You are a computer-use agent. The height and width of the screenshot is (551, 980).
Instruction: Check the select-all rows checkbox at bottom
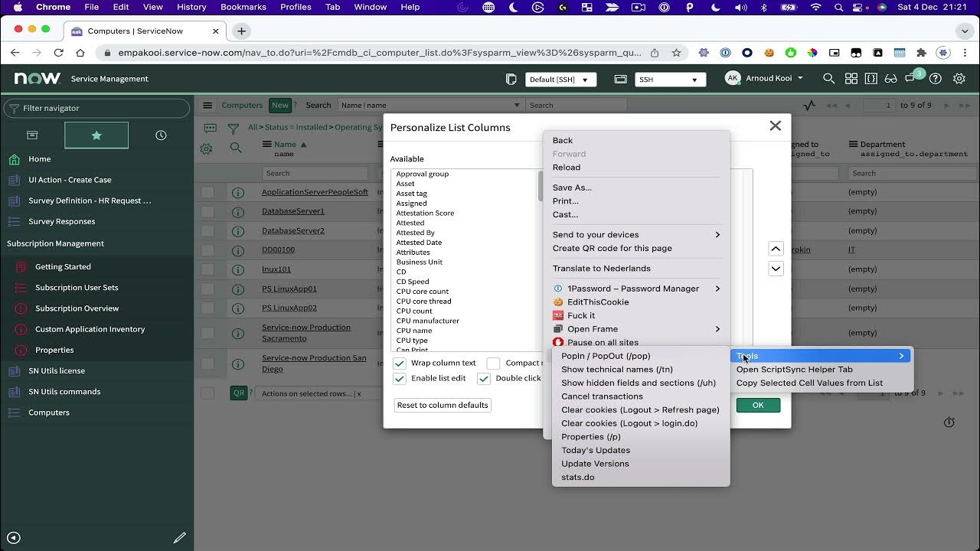207,393
